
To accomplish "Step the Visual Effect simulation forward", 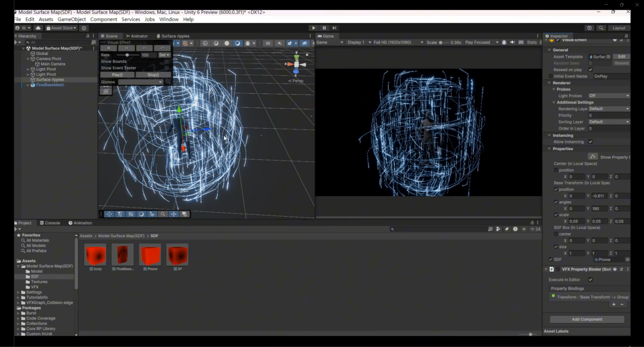I will pyautogui.click(x=144, y=48).
